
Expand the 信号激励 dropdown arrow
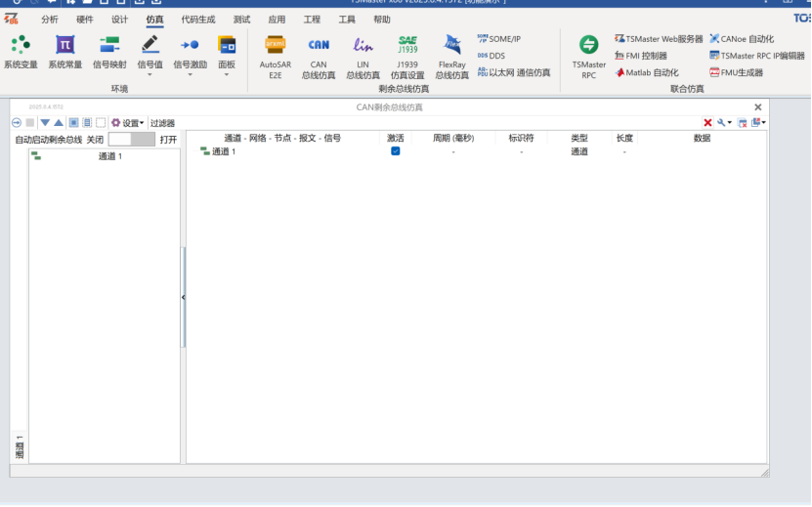click(x=191, y=75)
